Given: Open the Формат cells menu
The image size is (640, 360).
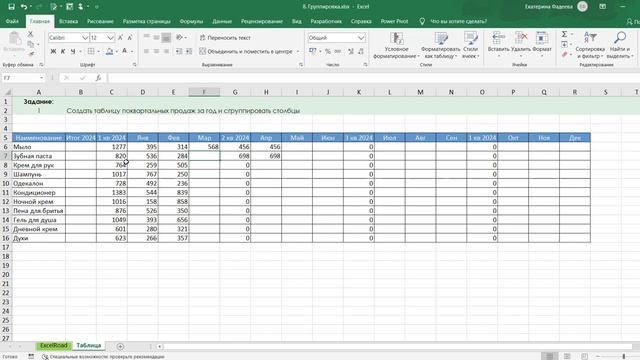Looking at the screenshot, I should [x=542, y=45].
